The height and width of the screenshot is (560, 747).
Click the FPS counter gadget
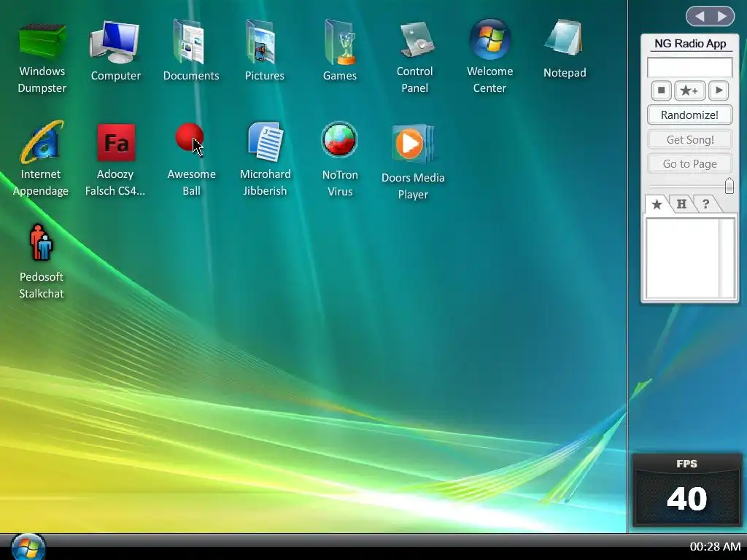(687, 490)
